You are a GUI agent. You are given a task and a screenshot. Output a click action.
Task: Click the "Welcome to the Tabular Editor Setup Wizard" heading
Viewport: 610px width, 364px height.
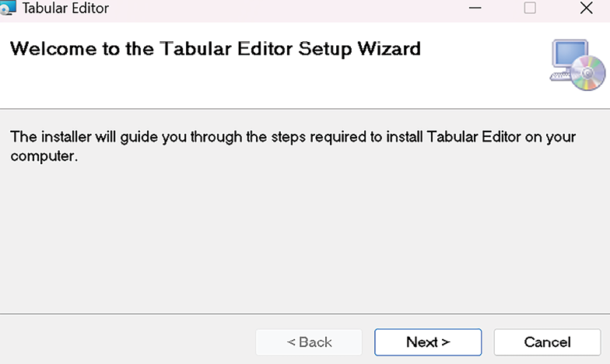coord(215,49)
